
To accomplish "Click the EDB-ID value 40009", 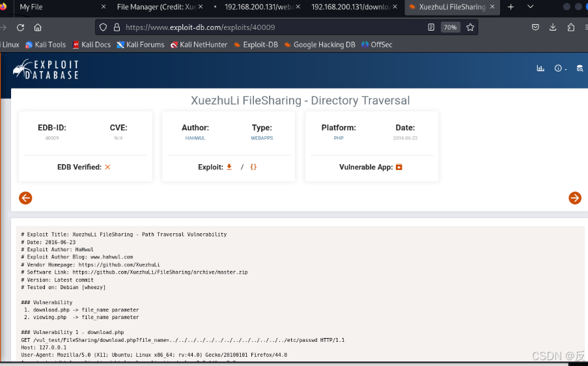I will click(x=52, y=138).
